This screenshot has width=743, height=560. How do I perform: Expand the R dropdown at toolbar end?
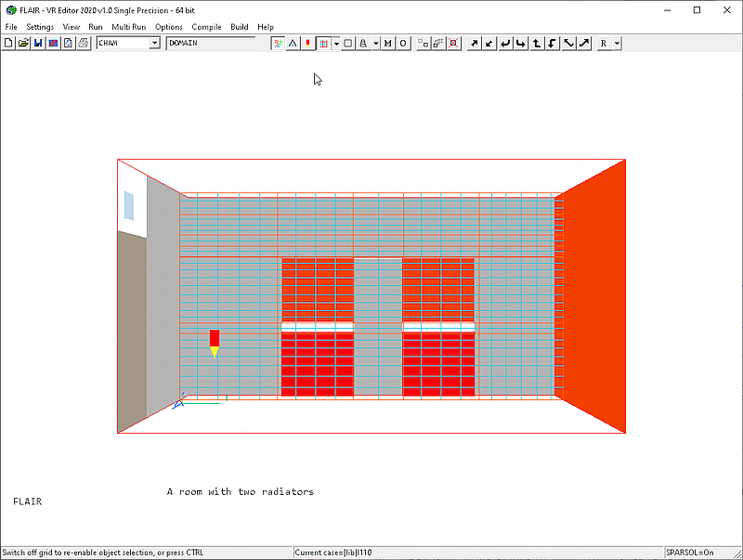click(x=617, y=44)
